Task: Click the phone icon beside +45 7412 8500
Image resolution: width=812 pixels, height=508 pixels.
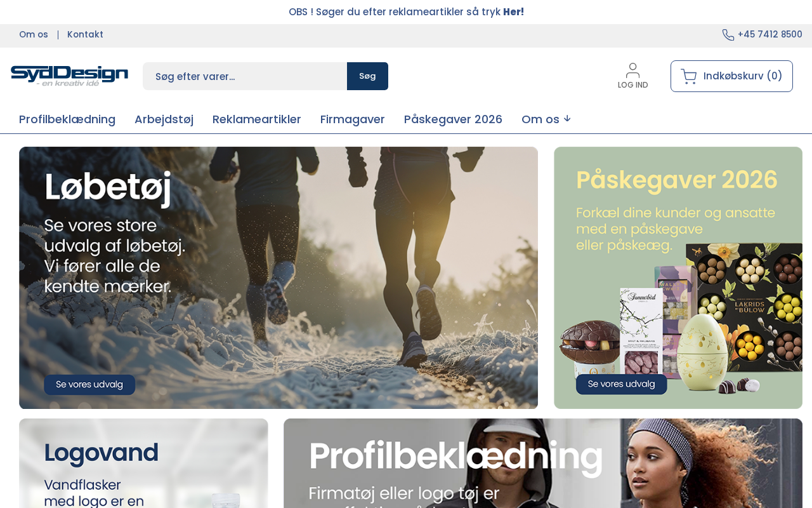Action: click(728, 35)
